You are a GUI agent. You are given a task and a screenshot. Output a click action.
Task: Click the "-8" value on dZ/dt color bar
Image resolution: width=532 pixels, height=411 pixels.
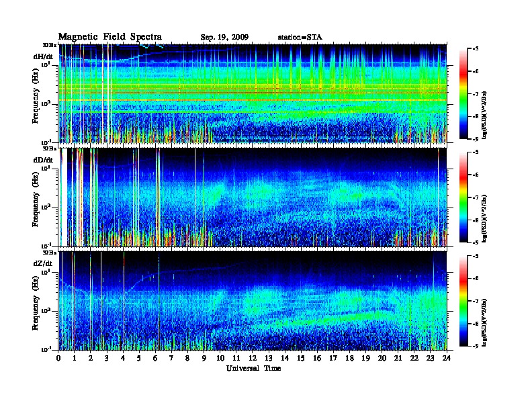pos(476,324)
